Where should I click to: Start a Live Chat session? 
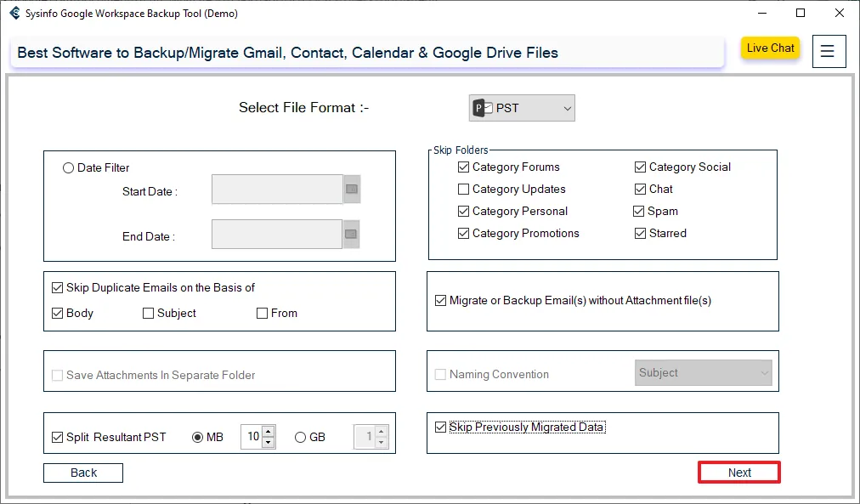pyautogui.click(x=770, y=48)
